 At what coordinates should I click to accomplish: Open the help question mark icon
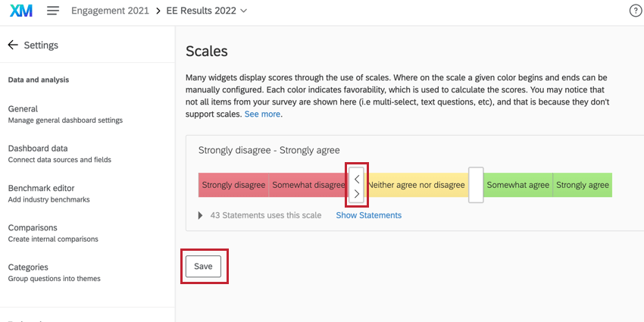coord(636,11)
